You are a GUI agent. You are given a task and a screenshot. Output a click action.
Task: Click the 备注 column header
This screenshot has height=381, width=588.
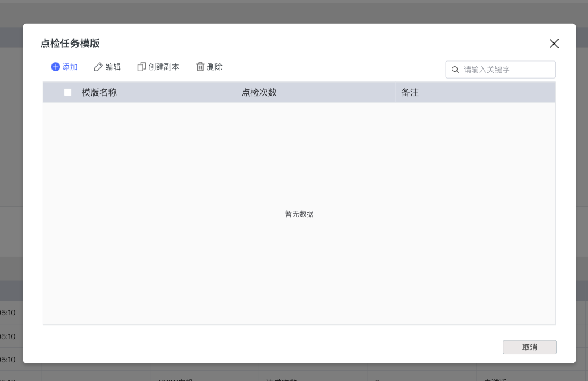(410, 92)
